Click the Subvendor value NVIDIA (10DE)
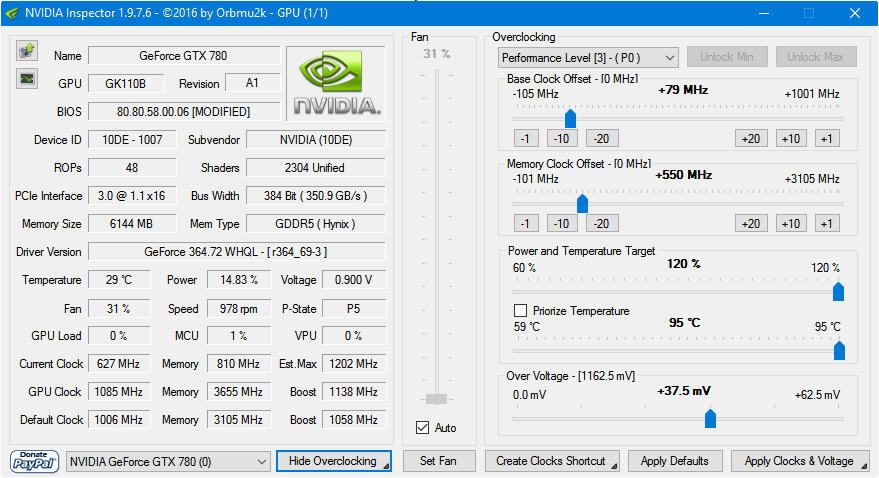 316,140
